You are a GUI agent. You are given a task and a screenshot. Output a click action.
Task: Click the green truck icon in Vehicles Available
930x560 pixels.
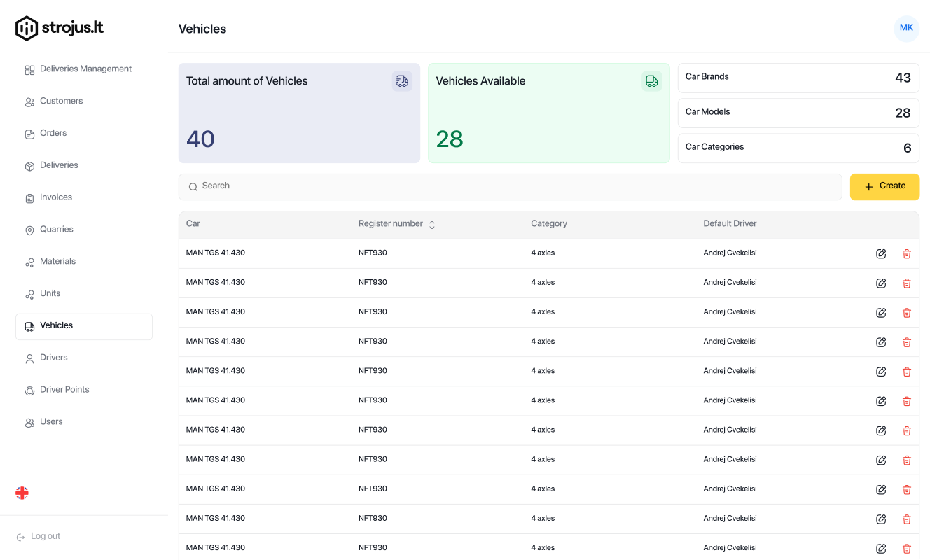tap(652, 81)
